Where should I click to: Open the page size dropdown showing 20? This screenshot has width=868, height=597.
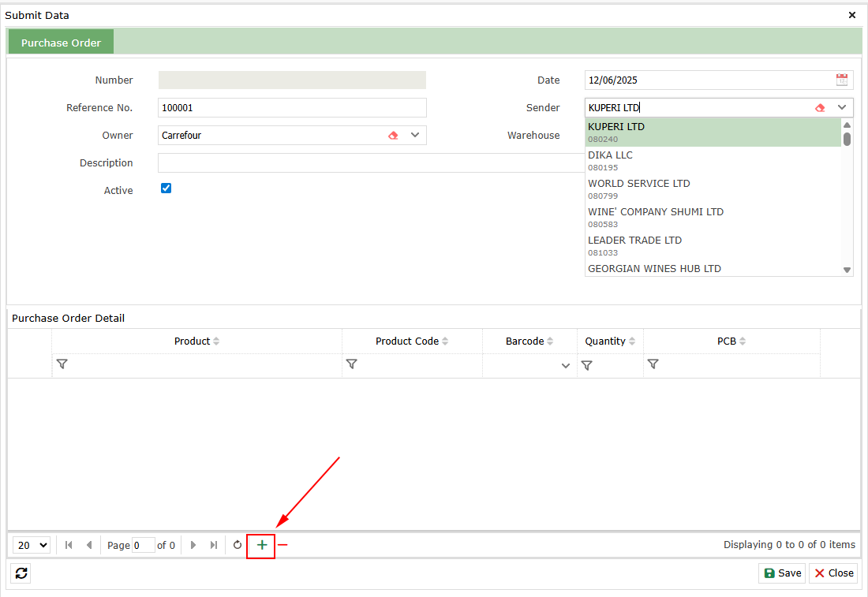(32, 545)
